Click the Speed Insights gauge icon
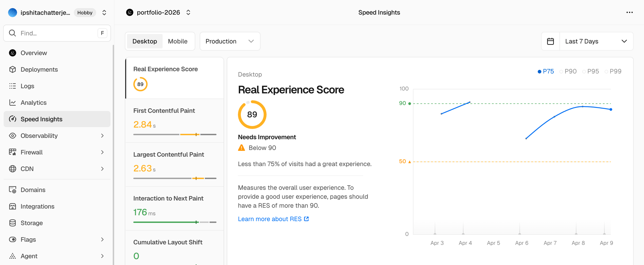644x265 pixels. (x=13, y=119)
